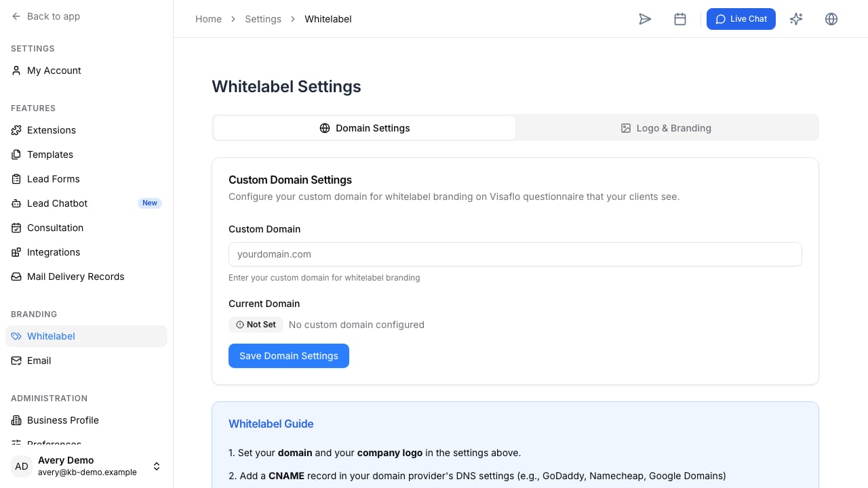Click the Lead Chatbot robot icon
This screenshot has width=868, height=488.
[16, 203]
